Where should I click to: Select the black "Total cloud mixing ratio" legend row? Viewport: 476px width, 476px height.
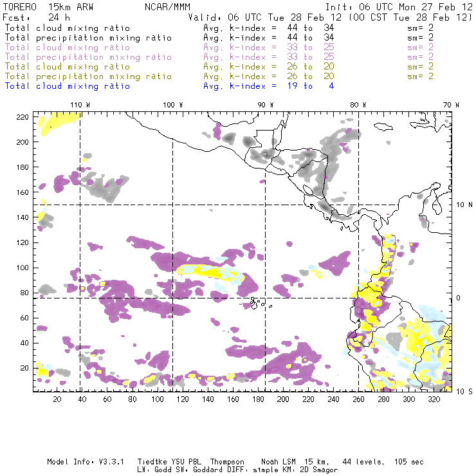pos(219,28)
